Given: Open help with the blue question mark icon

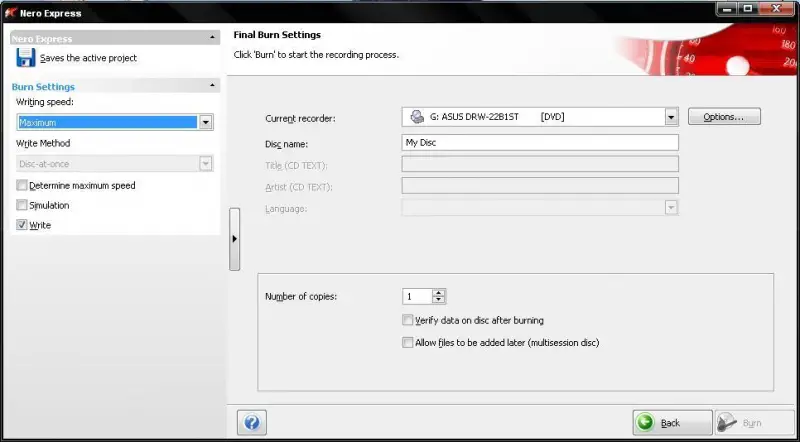Looking at the screenshot, I should coord(252,423).
